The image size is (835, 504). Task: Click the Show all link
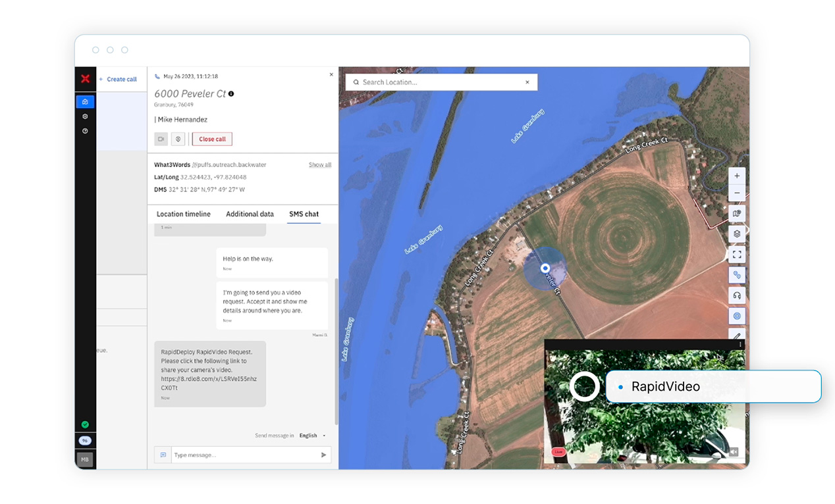[x=320, y=164]
